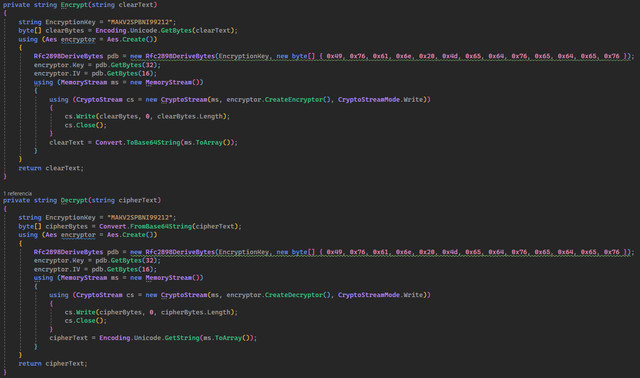Click the Decrypt method name in its declaration
Viewport: 640px width, 378px height.
tap(74, 200)
